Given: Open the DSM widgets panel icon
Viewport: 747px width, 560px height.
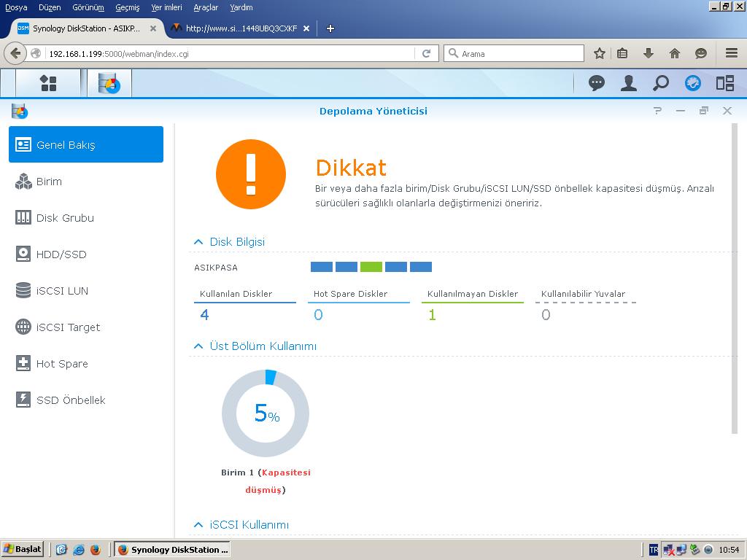Looking at the screenshot, I should coord(724,83).
